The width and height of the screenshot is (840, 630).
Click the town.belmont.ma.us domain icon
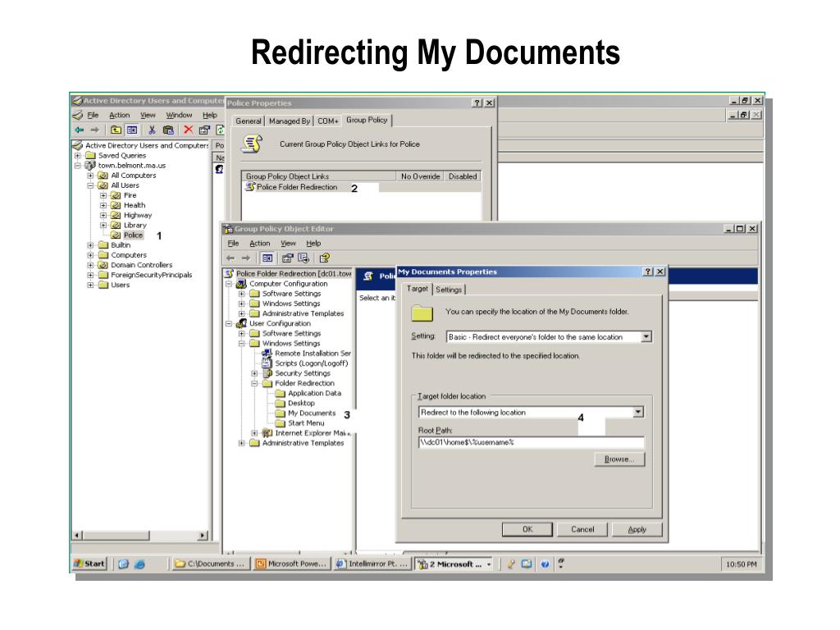click(x=90, y=166)
